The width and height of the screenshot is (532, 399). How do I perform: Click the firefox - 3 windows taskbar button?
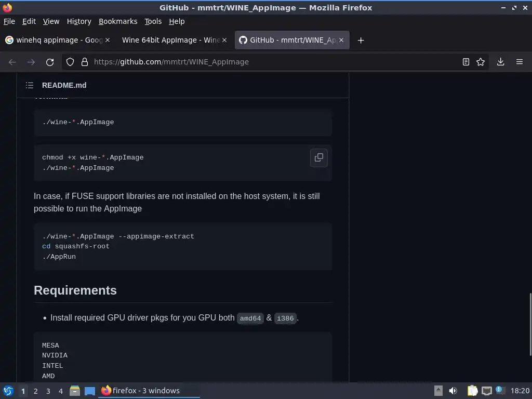[149, 391]
